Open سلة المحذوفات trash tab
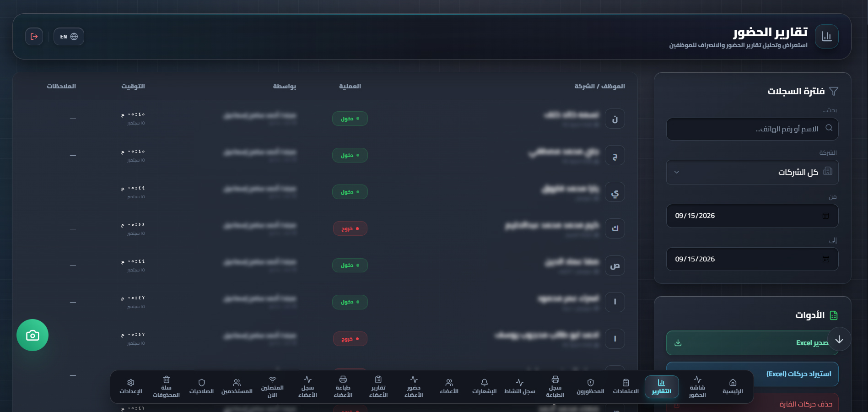Image resolution: width=868 pixels, height=412 pixels. pos(166,387)
